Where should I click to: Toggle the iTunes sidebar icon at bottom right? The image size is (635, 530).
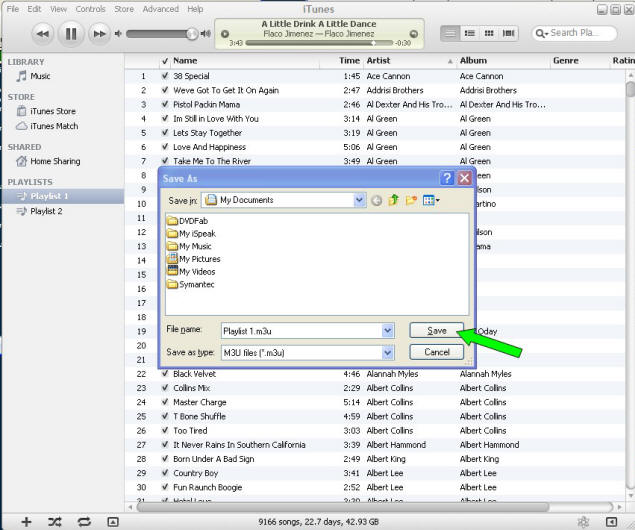(x=611, y=521)
